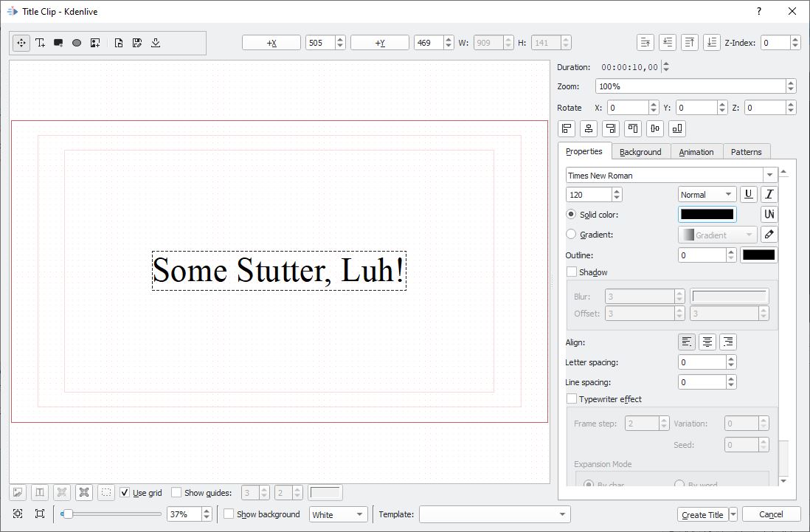Activate the Selection (move) tool

coord(21,43)
